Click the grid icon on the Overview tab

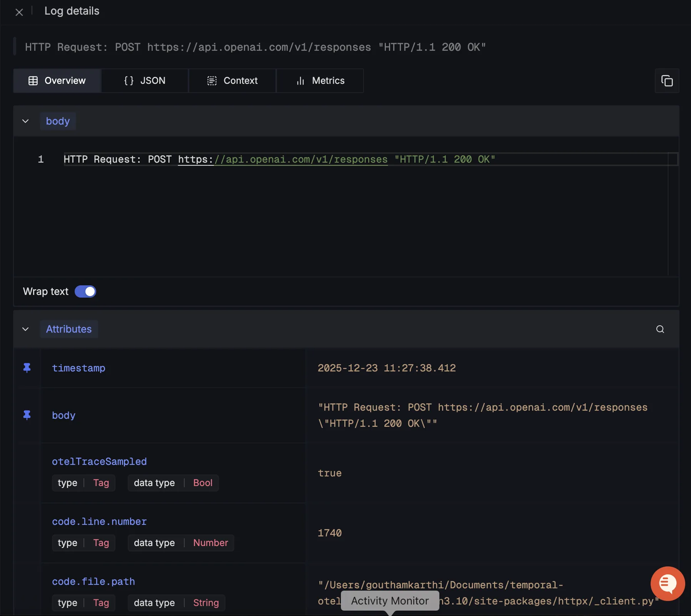33,81
